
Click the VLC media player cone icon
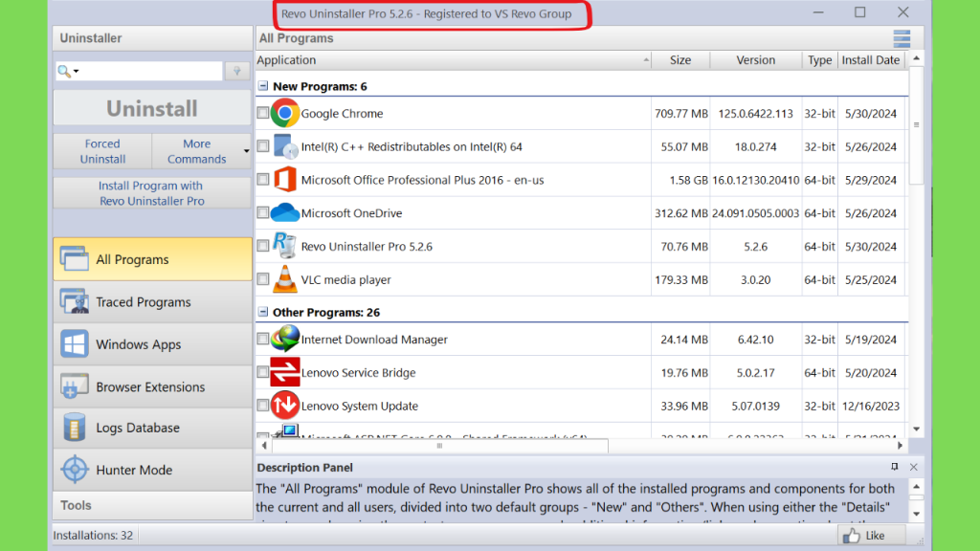[x=284, y=278]
